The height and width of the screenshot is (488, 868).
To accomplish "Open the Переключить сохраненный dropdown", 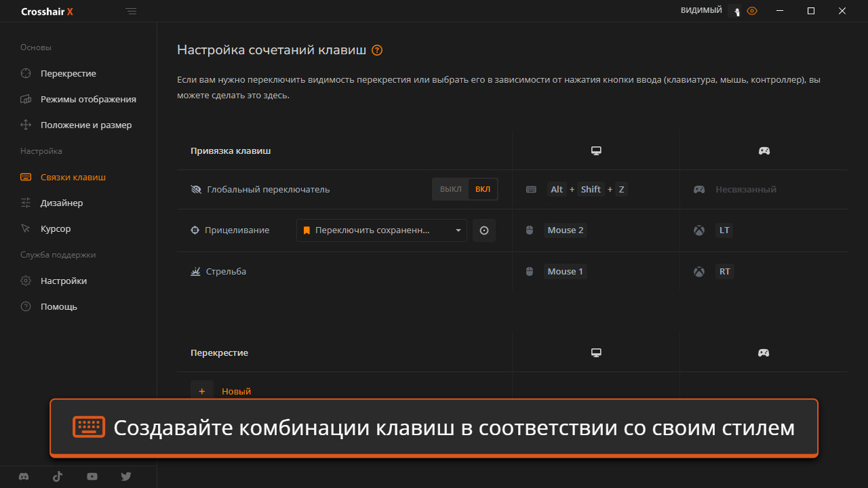I will pos(381,230).
